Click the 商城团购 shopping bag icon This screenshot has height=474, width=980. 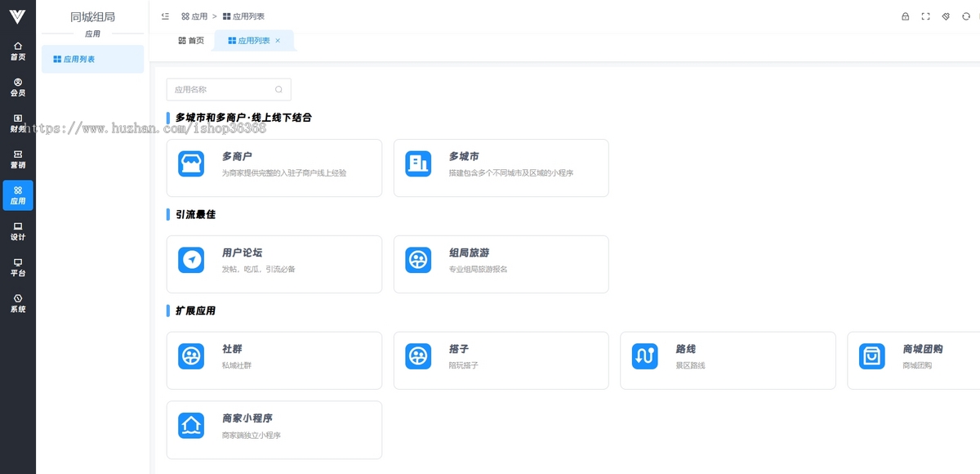point(871,356)
